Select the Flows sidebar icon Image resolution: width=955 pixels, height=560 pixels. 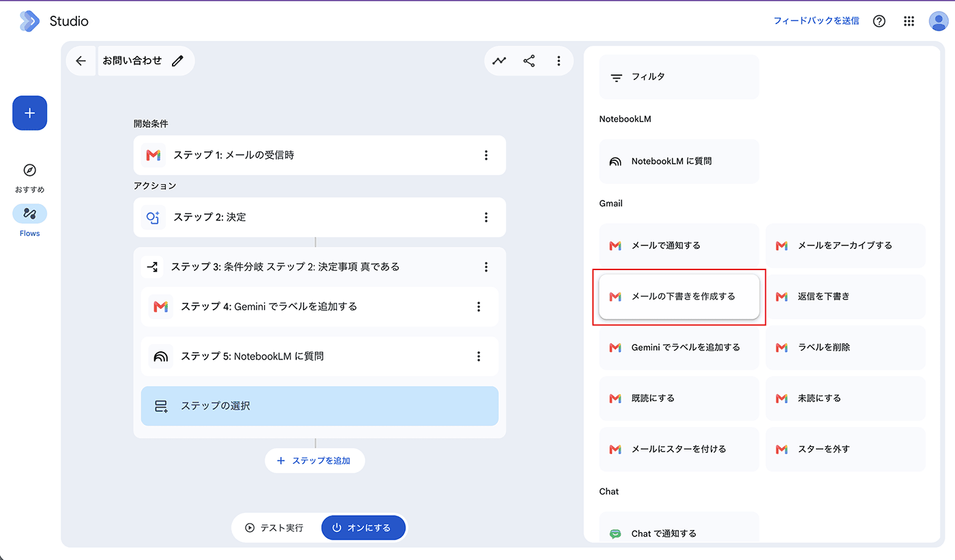[29, 213]
